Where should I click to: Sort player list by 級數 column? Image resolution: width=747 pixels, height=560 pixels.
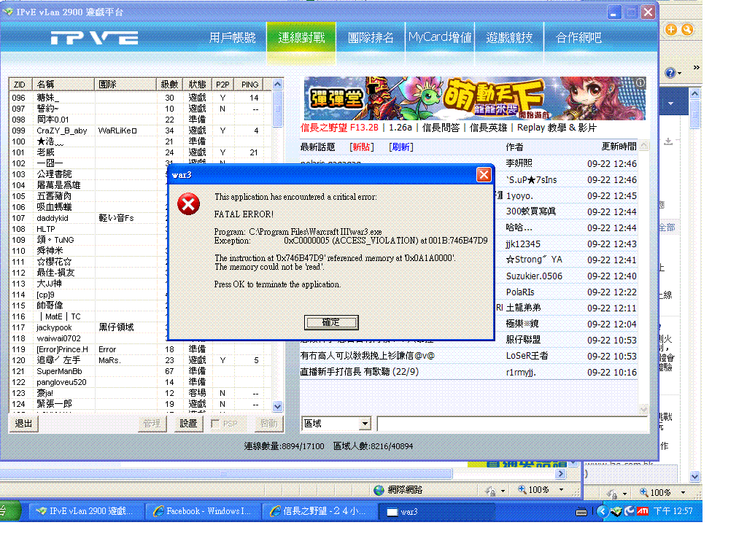[169, 85]
